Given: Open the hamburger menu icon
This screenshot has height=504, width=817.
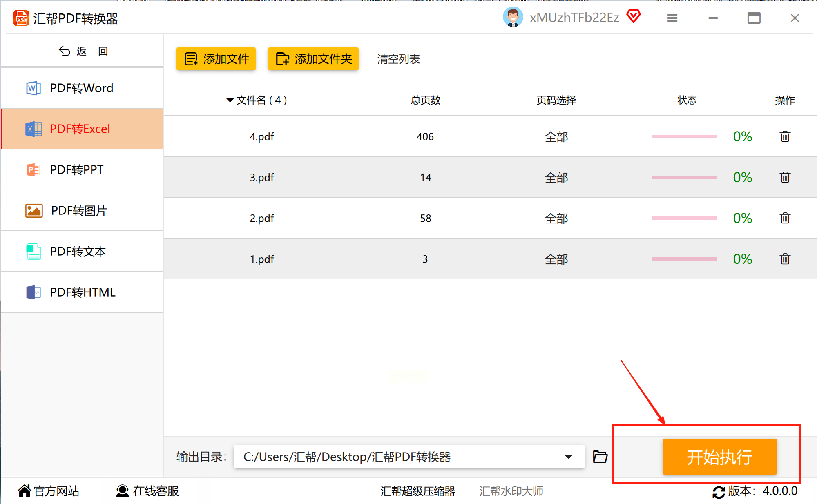Looking at the screenshot, I should (x=672, y=18).
